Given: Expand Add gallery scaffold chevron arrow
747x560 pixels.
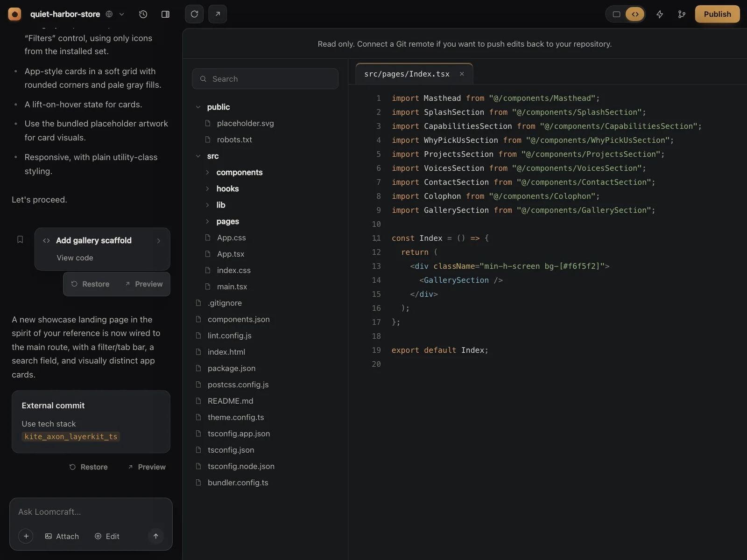Looking at the screenshot, I should pyautogui.click(x=159, y=241).
